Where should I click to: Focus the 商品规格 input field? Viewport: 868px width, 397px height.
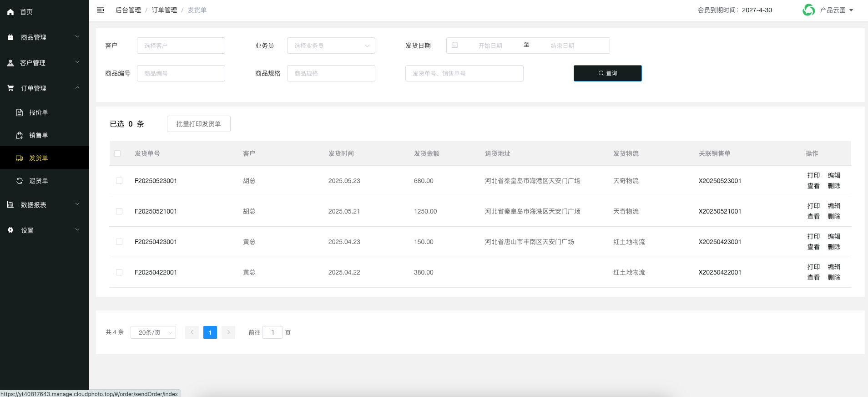tap(331, 73)
